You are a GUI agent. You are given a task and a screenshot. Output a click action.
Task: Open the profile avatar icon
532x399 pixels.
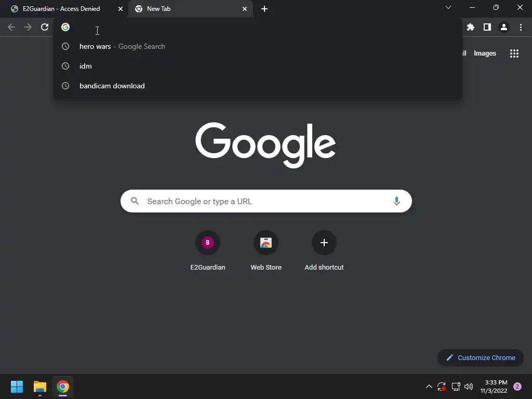click(504, 27)
